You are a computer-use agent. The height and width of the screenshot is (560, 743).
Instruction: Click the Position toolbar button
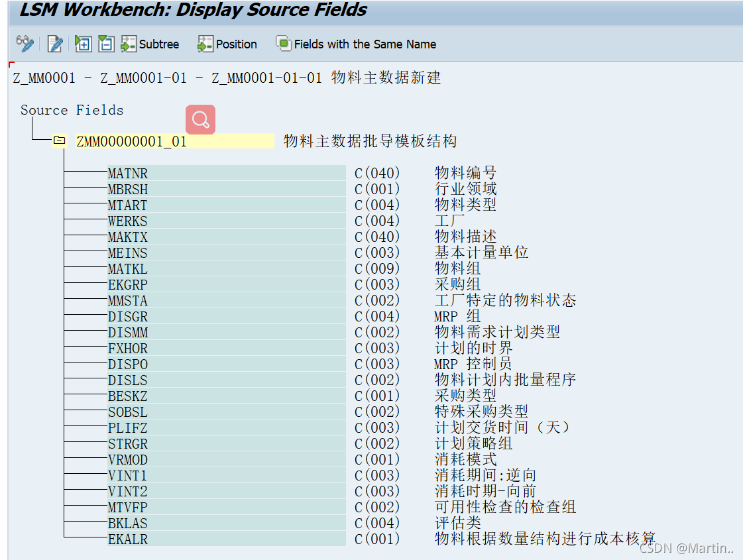[x=227, y=44]
